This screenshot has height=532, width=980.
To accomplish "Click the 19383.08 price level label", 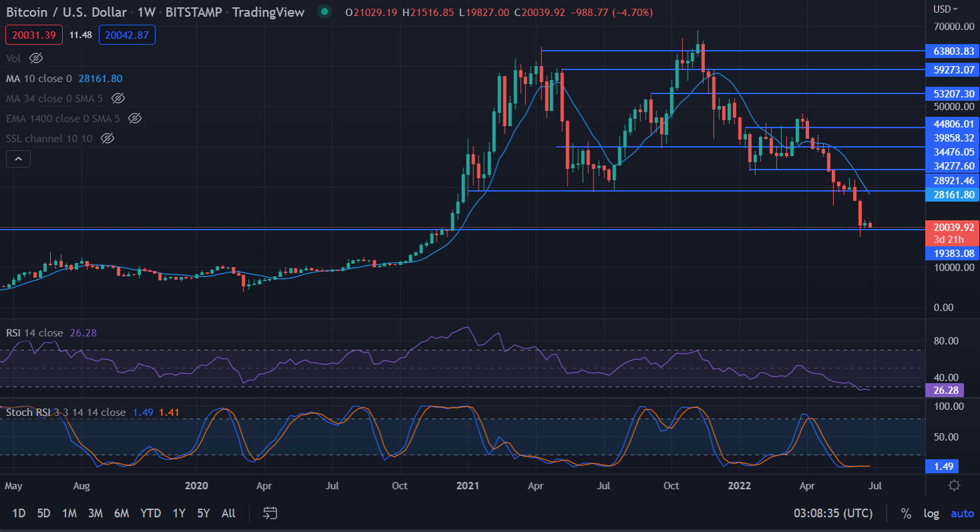I will [953, 254].
